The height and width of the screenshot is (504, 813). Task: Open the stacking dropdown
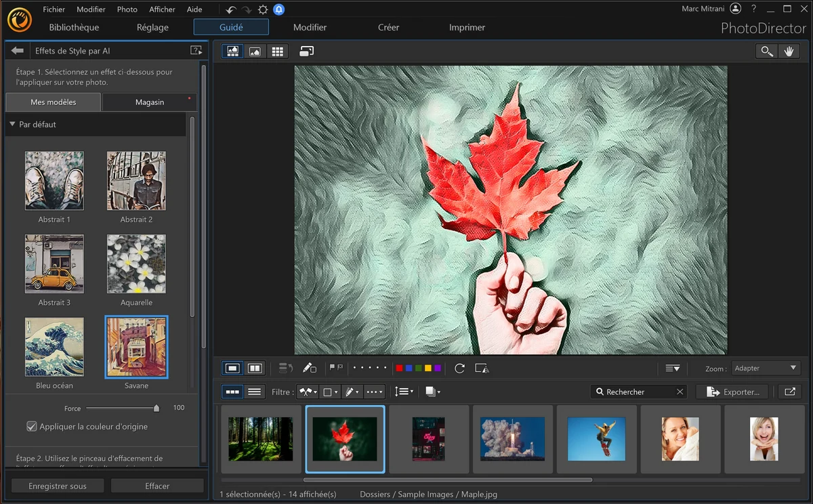[432, 392]
